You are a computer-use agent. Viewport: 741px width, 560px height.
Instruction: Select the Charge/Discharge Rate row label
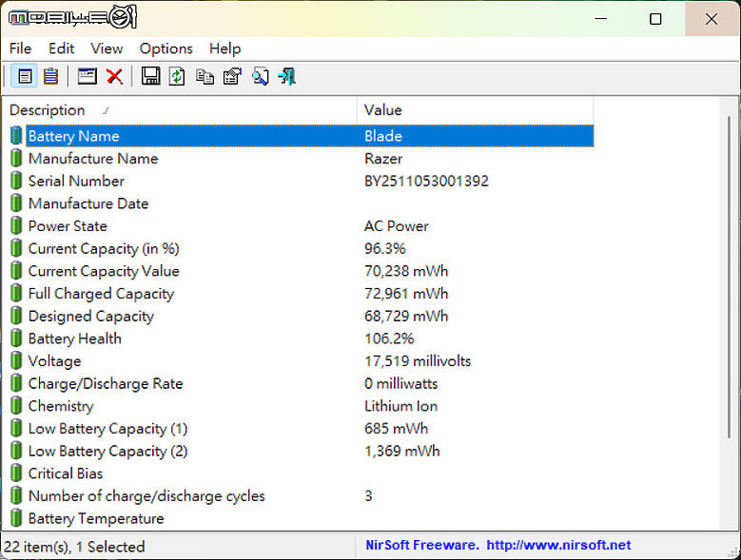click(106, 383)
